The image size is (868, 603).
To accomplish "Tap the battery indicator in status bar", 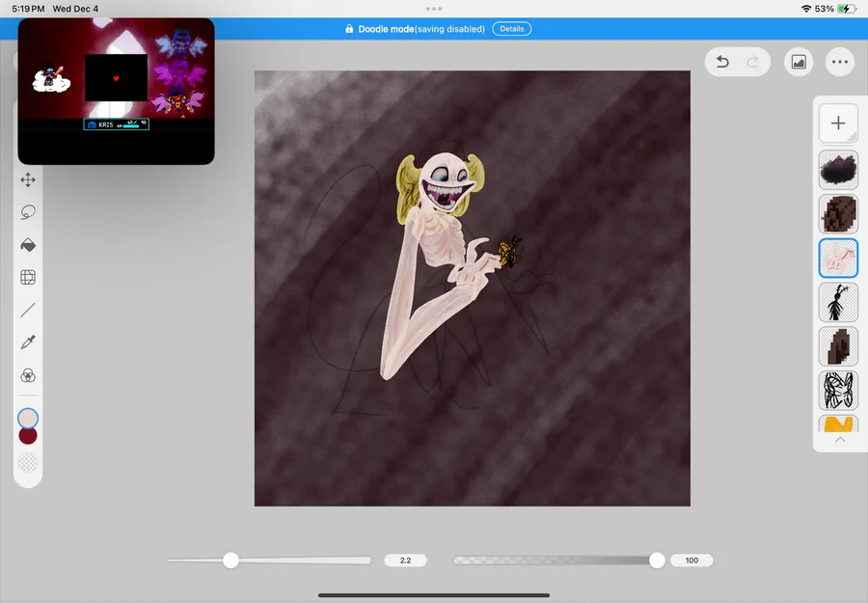I will click(847, 9).
